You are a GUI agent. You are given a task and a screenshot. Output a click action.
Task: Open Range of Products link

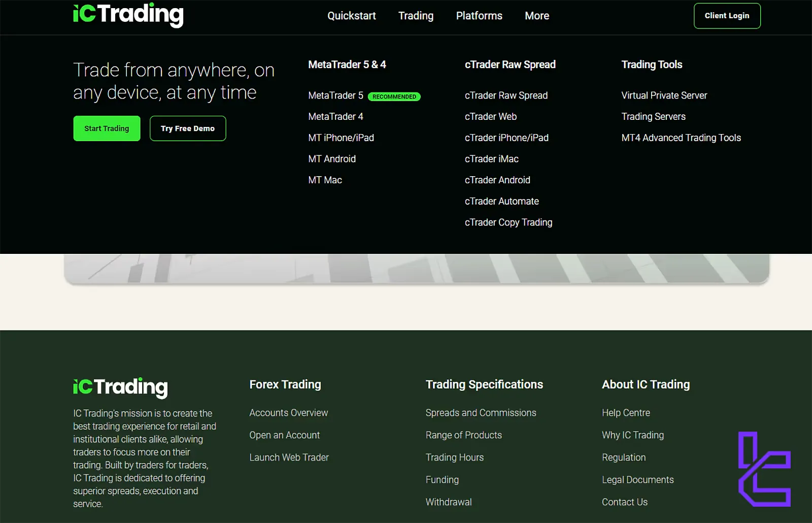[x=463, y=435]
